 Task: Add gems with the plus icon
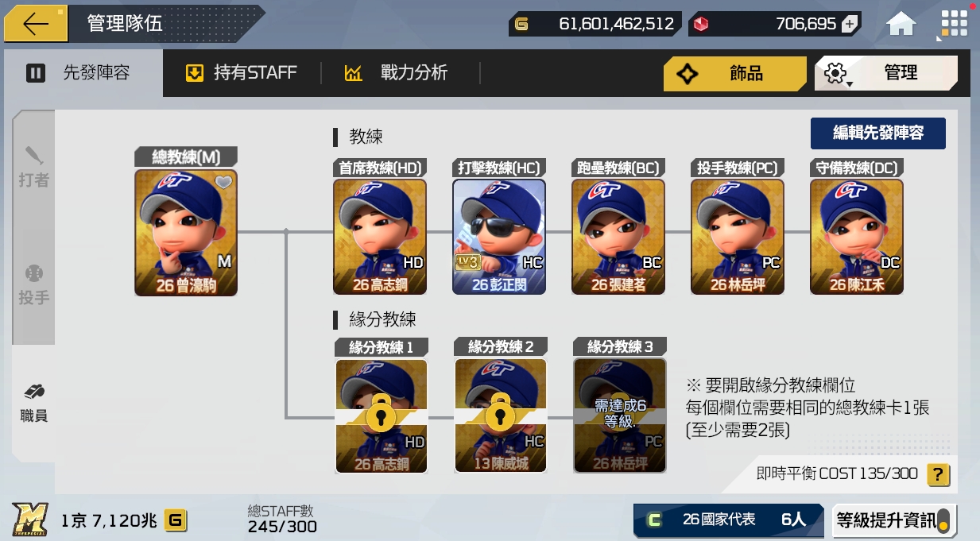point(850,24)
